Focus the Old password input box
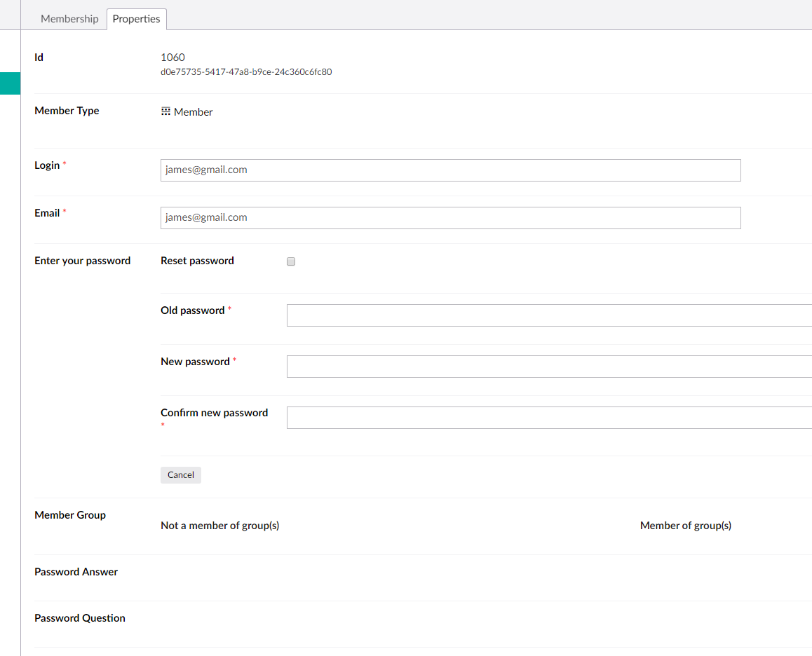This screenshot has height=656, width=812. [x=491, y=315]
